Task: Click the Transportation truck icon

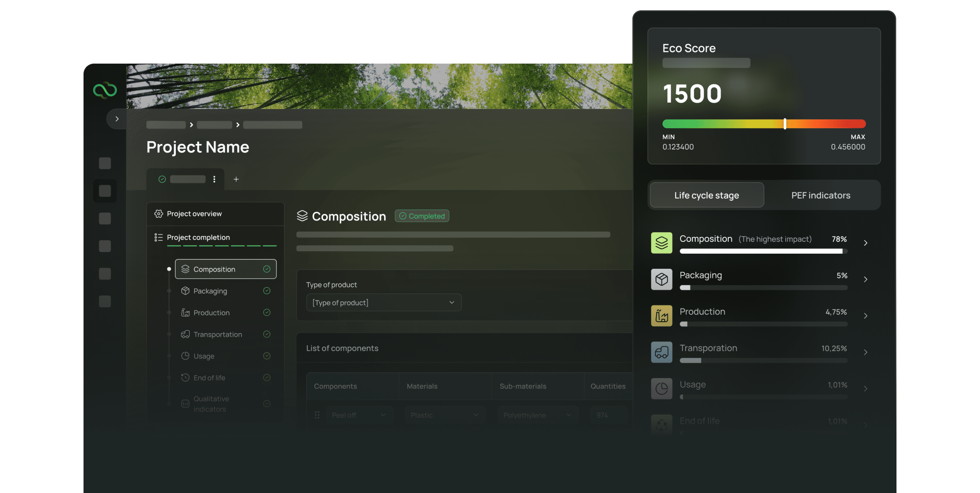Action: (185, 334)
